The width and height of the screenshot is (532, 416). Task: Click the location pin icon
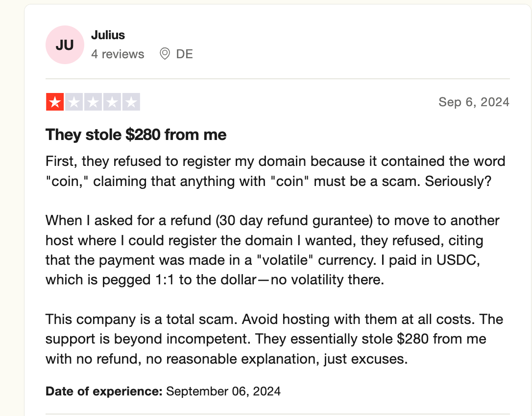tap(165, 54)
